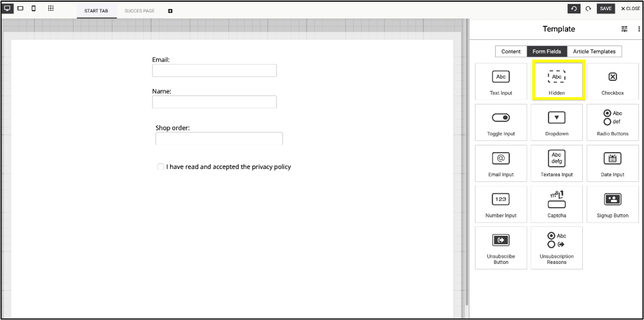
Task: Select the 'Name:' label
Action: [162, 91]
